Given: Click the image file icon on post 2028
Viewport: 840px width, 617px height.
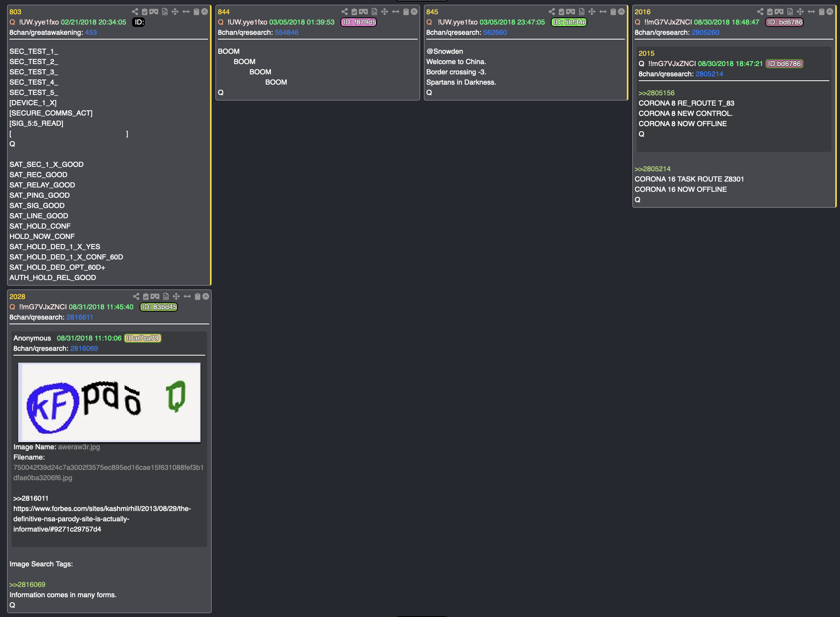Looking at the screenshot, I should tap(166, 297).
